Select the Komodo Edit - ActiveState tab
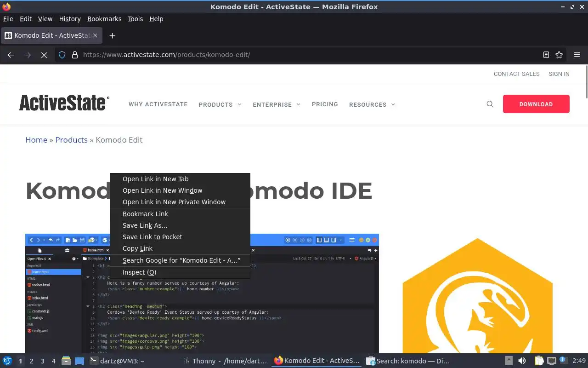Viewport: 588px width, 368px height. click(51, 35)
